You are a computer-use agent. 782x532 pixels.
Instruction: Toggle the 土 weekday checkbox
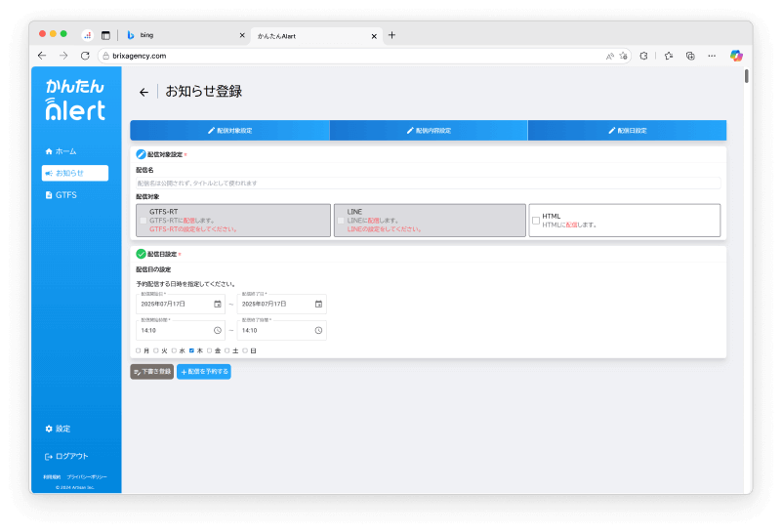coord(227,351)
